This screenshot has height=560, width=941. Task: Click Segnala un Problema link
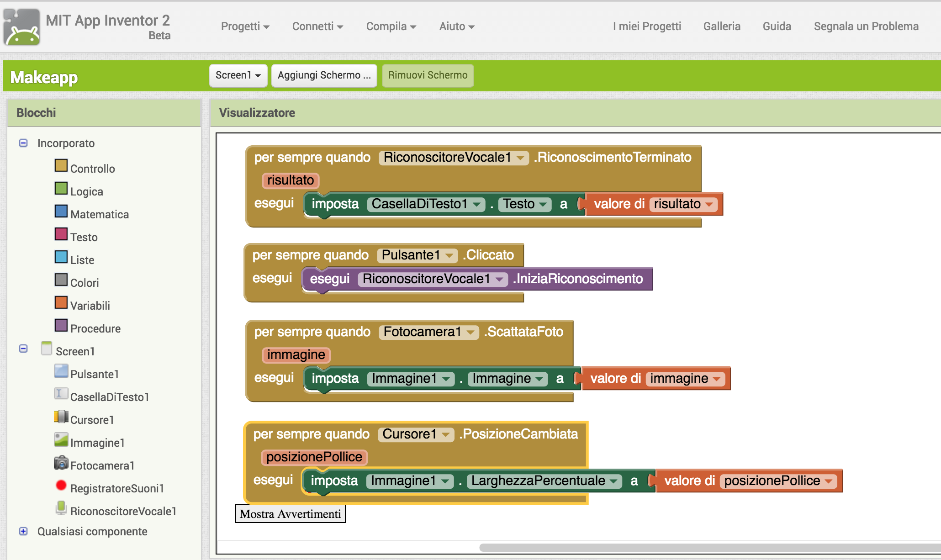pyautogui.click(x=866, y=26)
